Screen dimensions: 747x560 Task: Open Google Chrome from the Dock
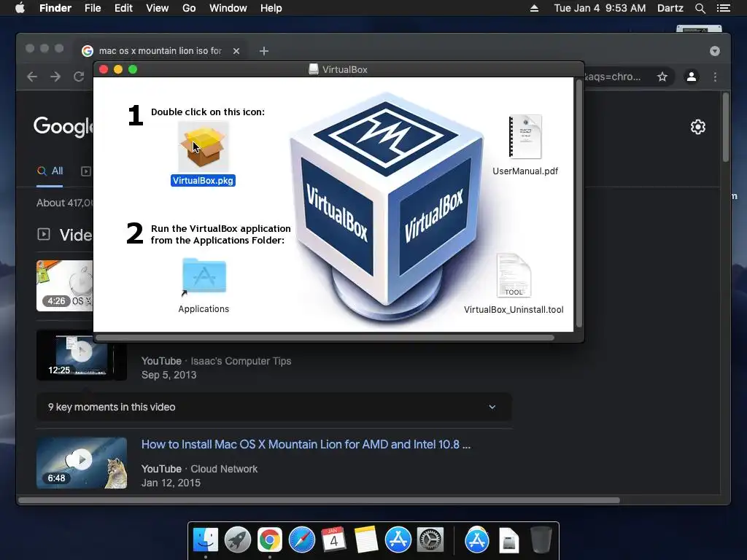(x=270, y=540)
